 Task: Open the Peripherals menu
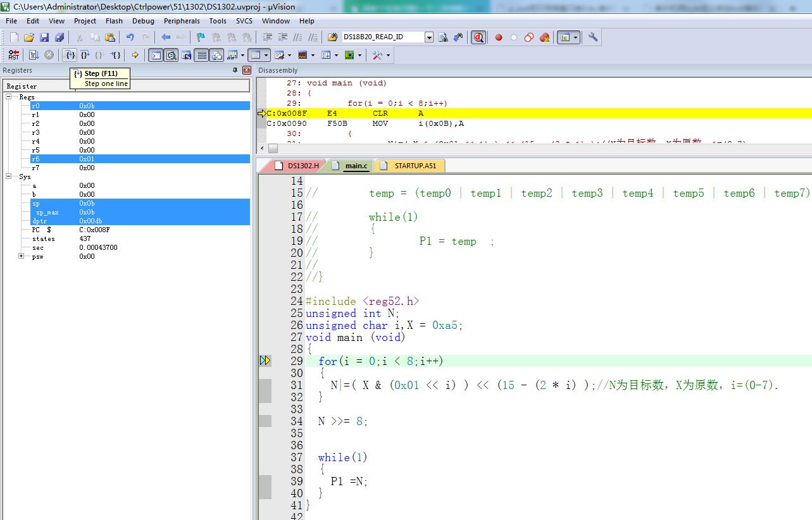(182, 21)
